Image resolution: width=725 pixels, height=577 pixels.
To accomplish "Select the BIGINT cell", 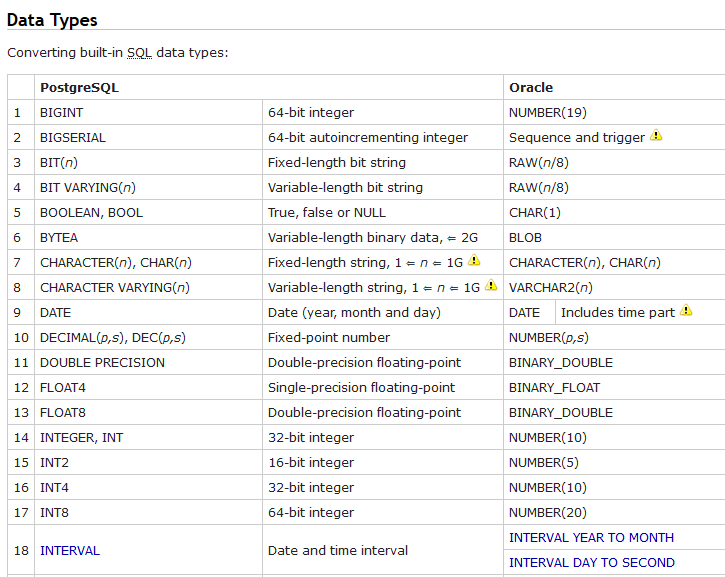I will click(x=148, y=112).
